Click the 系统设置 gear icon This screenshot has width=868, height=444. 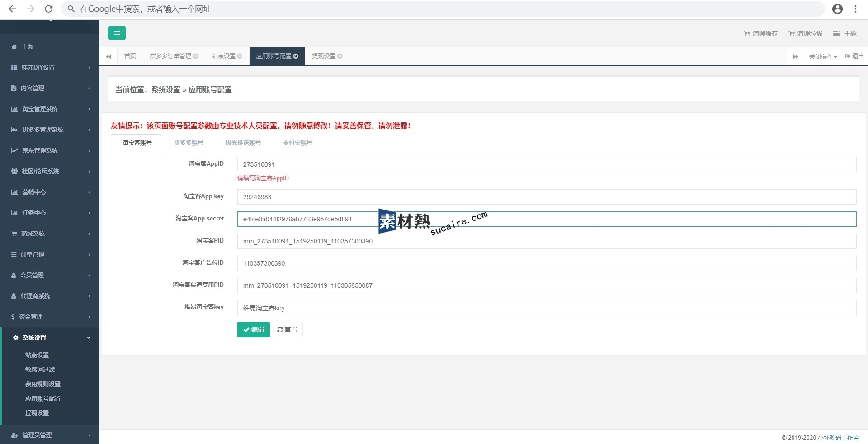point(16,337)
